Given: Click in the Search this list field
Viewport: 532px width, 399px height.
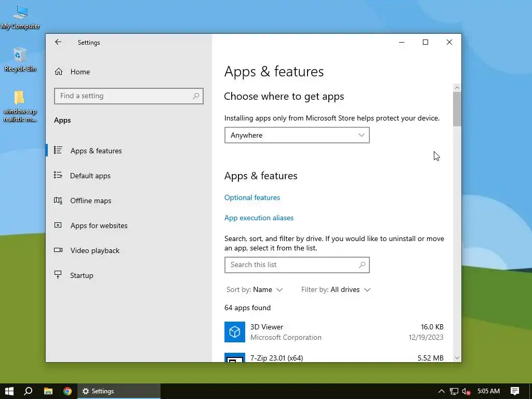Looking at the screenshot, I should coord(297,264).
